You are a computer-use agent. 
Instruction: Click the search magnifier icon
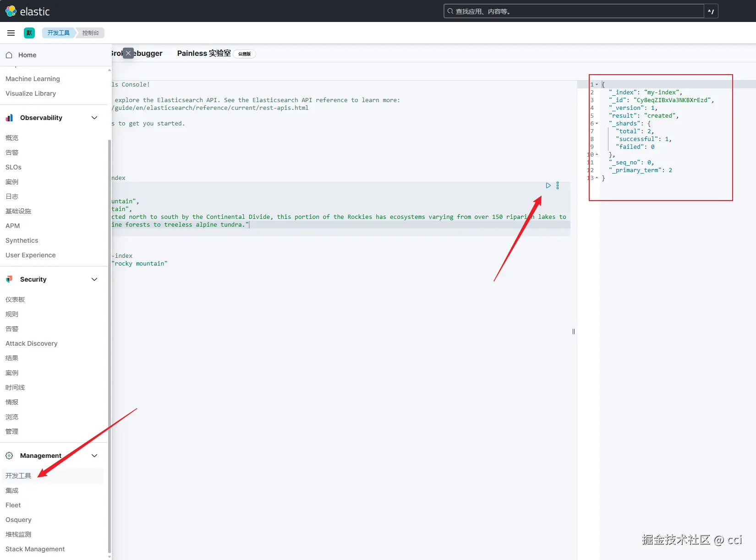pyautogui.click(x=450, y=11)
